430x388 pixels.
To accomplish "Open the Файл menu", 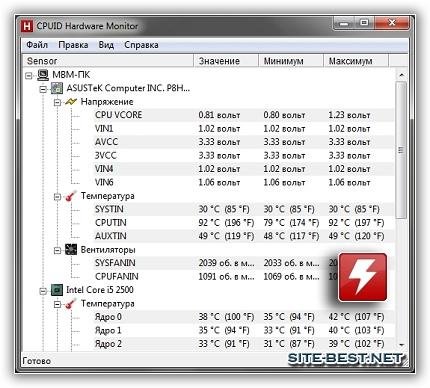I will (37, 45).
